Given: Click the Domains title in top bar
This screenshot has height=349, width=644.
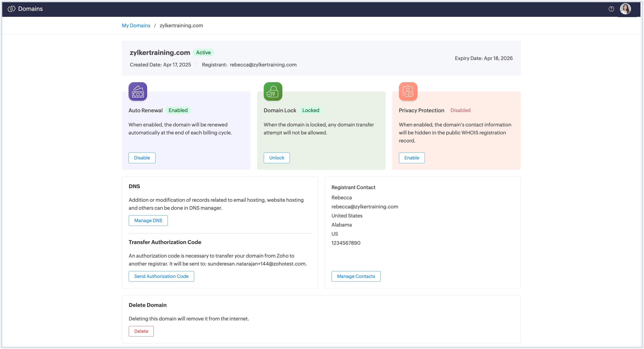Looking at the screenshot, I should coord(30,9).
